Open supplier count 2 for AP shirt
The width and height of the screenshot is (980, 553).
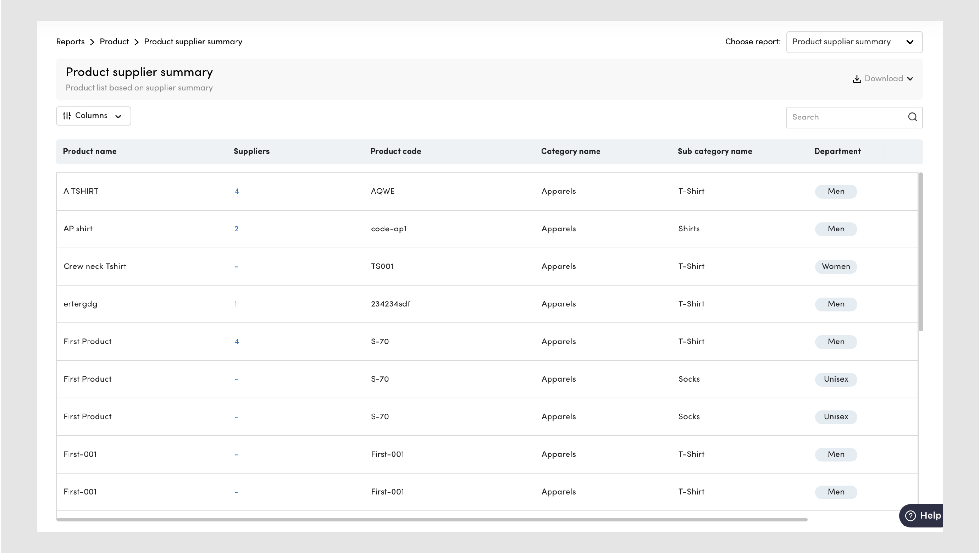pos(236,229)
